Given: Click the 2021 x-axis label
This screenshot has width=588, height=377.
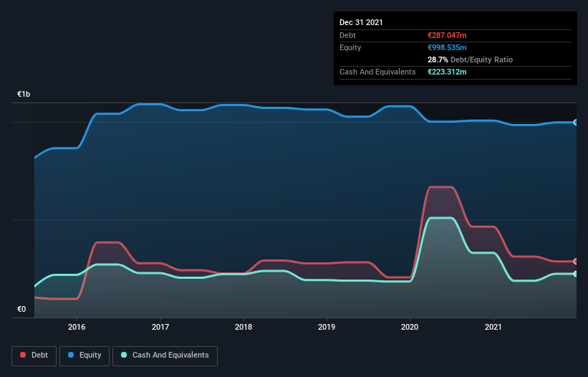Looking at the screenshot, I should point(493,327).
